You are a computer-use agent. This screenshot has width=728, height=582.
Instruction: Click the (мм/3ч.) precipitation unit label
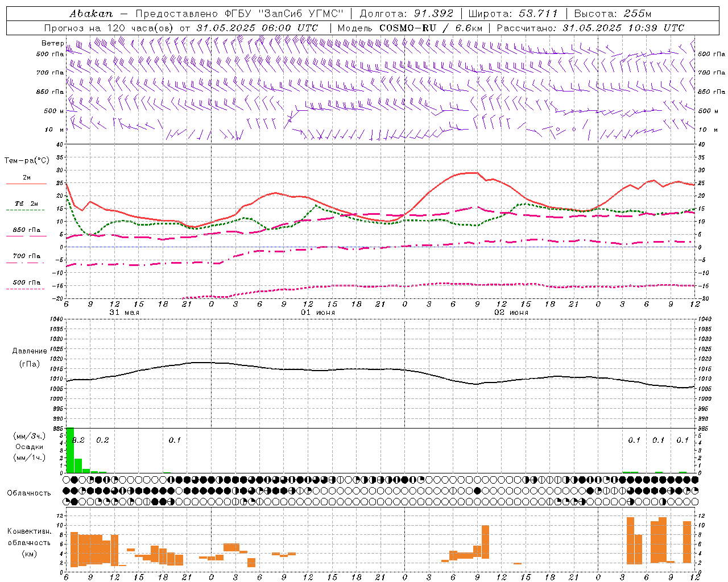pyautogui.click(x=29, y=436)
